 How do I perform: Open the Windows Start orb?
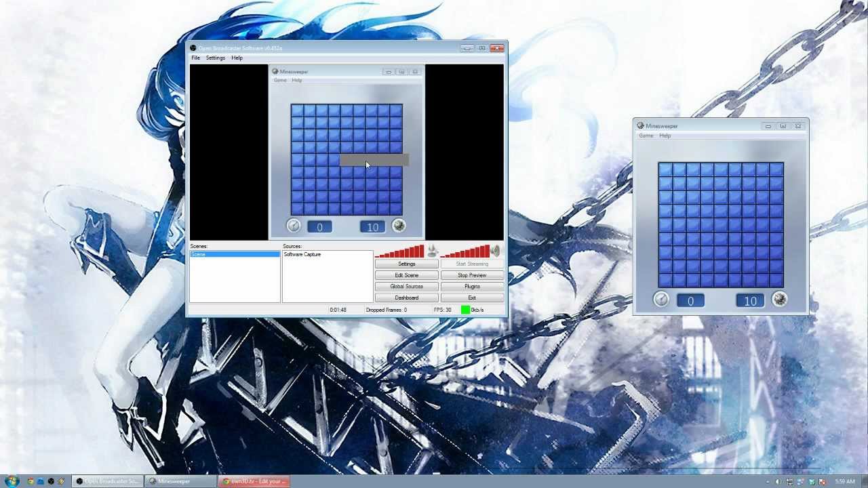(x=12, y=481)
